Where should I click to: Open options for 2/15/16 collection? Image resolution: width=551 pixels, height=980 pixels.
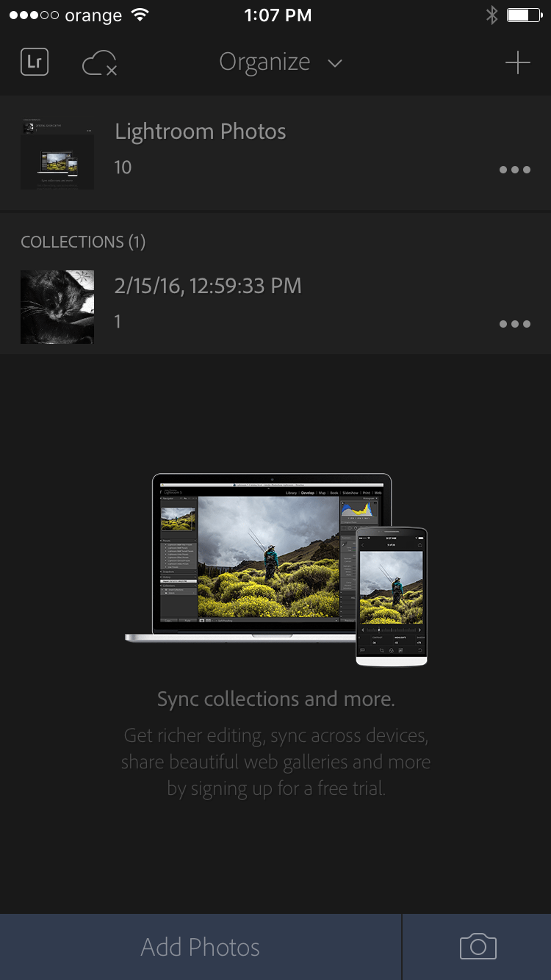[515, 324]
